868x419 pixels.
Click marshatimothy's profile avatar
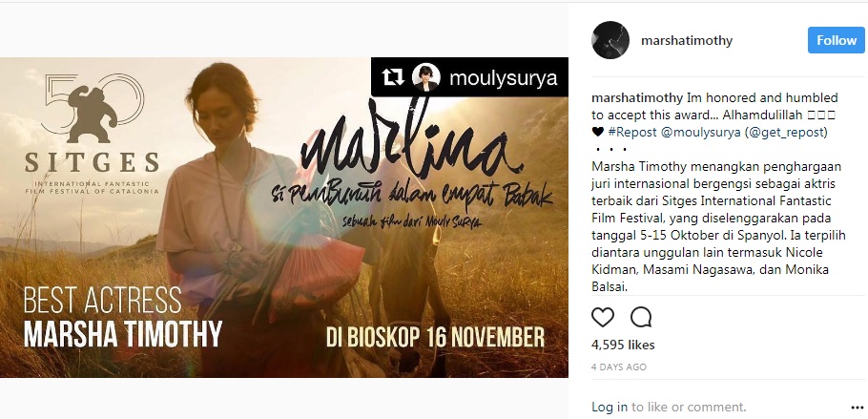610,40
